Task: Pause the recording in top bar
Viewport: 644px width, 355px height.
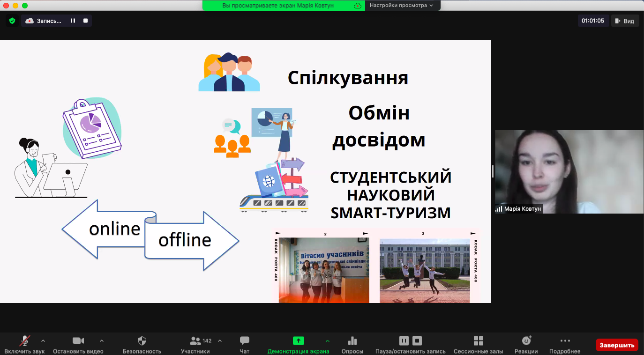Action: [x=73, y=21]
